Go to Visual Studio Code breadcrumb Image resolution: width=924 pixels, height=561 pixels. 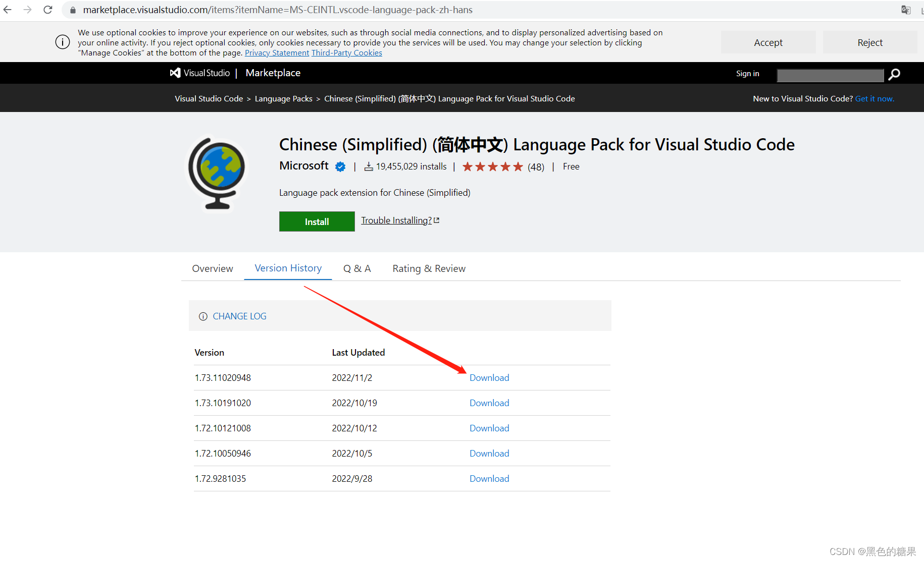209,99
